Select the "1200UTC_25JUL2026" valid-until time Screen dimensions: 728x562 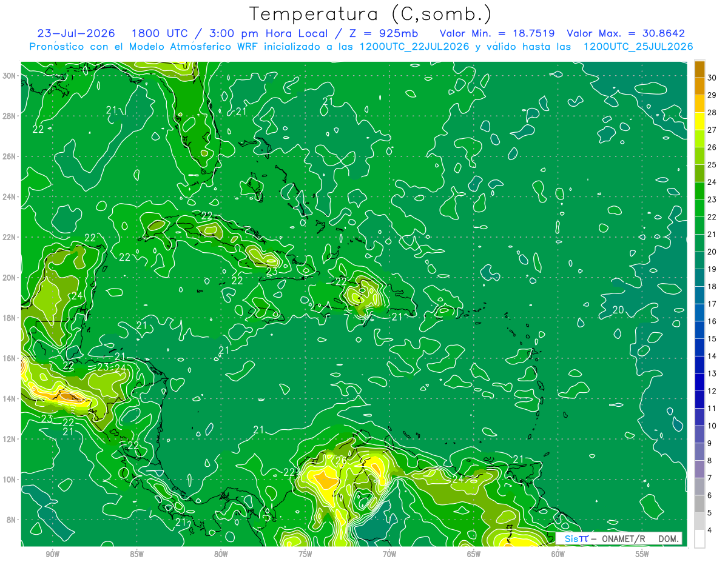coord(638,46)
